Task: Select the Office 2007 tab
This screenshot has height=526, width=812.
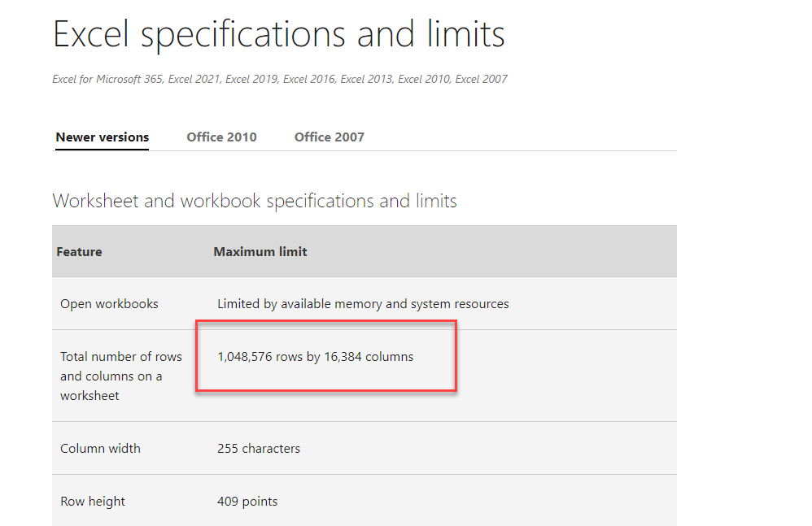Action: pos(329,137)
